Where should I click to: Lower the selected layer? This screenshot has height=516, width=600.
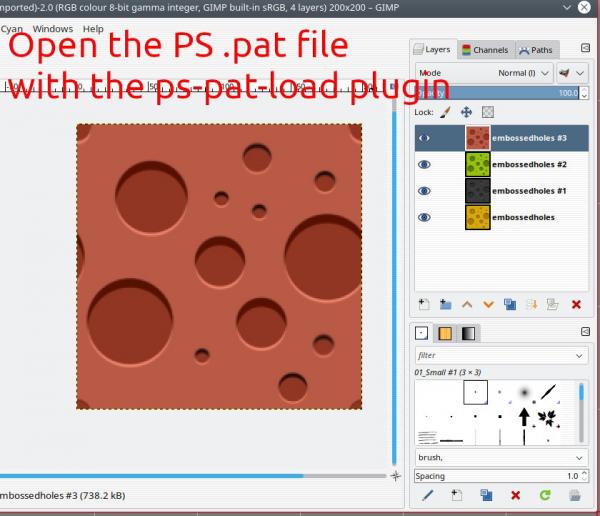(x=488, y=305)
